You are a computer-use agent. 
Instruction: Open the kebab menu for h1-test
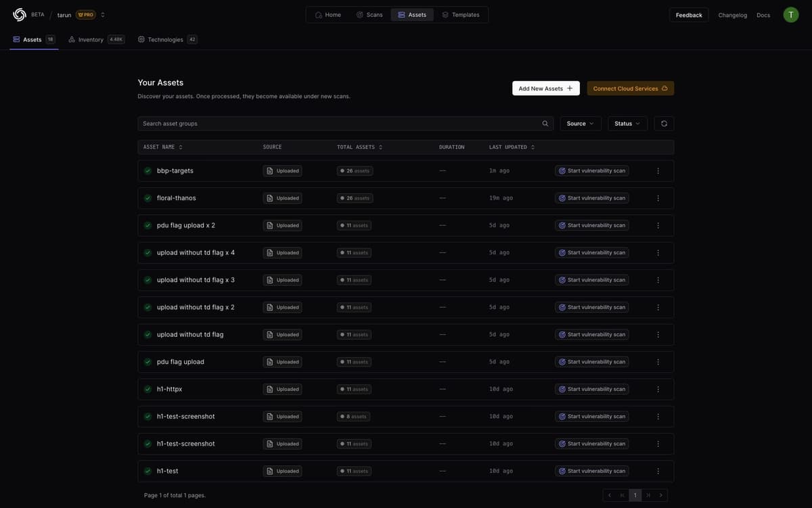[x=656, y=469]
